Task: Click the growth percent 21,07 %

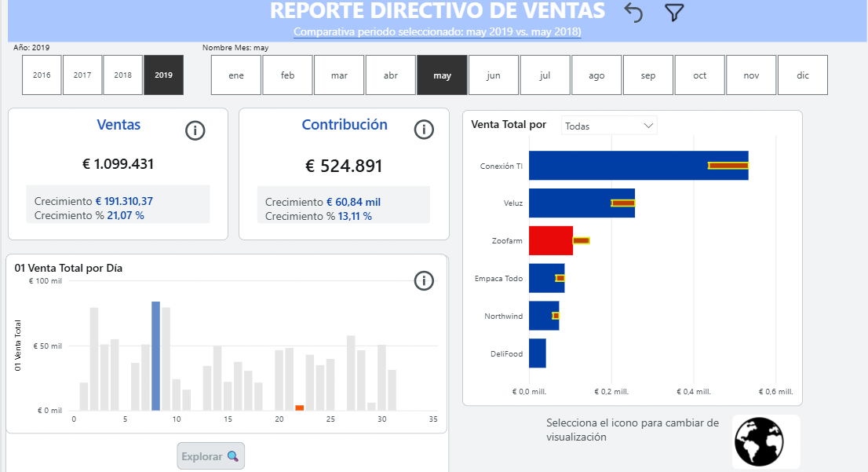Action: click(x=126, y=215)
